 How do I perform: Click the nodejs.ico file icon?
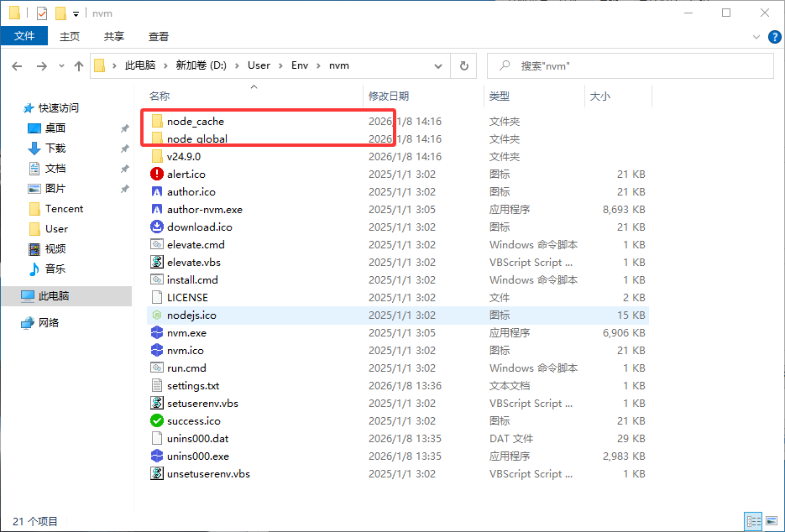(156, 316)
